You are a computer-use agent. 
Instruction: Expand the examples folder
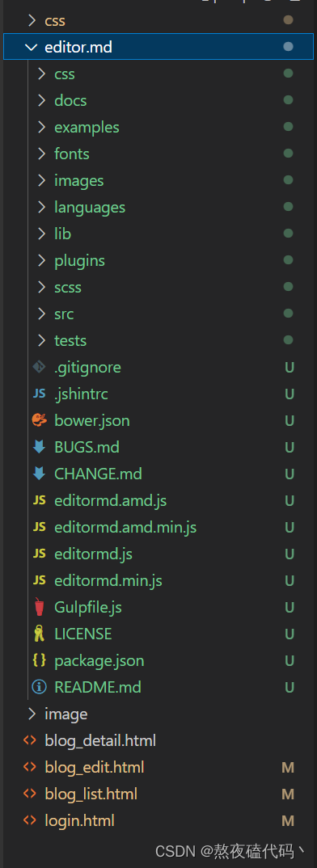[41, 128]
